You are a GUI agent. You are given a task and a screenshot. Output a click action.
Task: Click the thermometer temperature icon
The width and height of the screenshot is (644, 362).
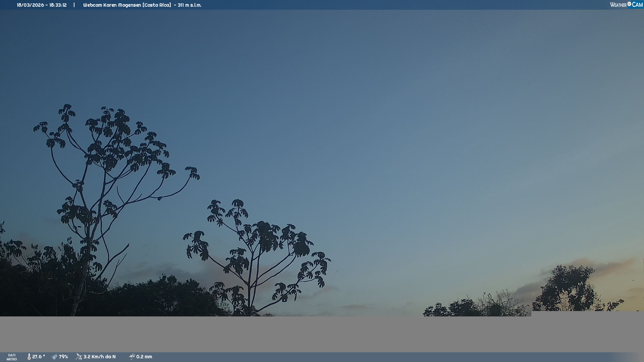coord(29,357)
